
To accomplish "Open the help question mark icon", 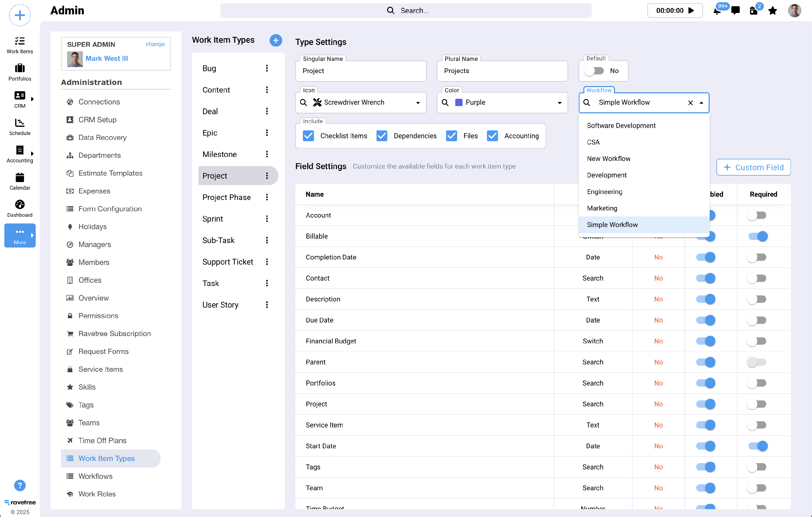I will 19,485.
